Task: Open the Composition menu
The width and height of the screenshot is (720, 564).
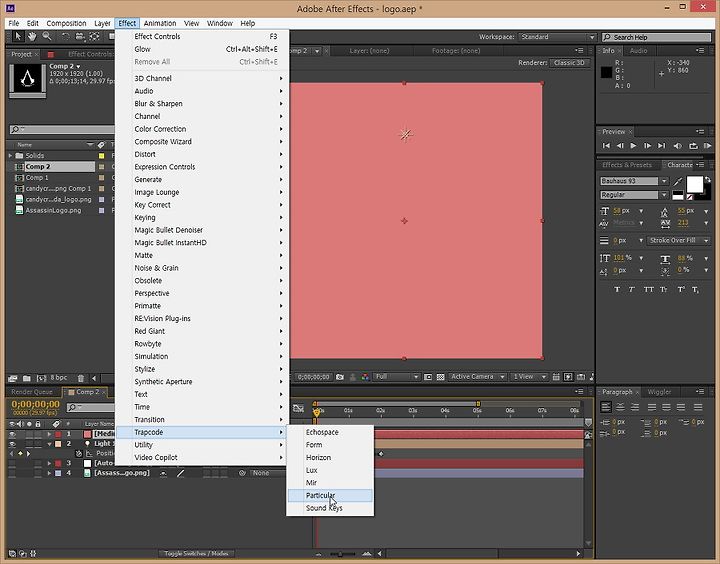Action: [x=66, y=23]
